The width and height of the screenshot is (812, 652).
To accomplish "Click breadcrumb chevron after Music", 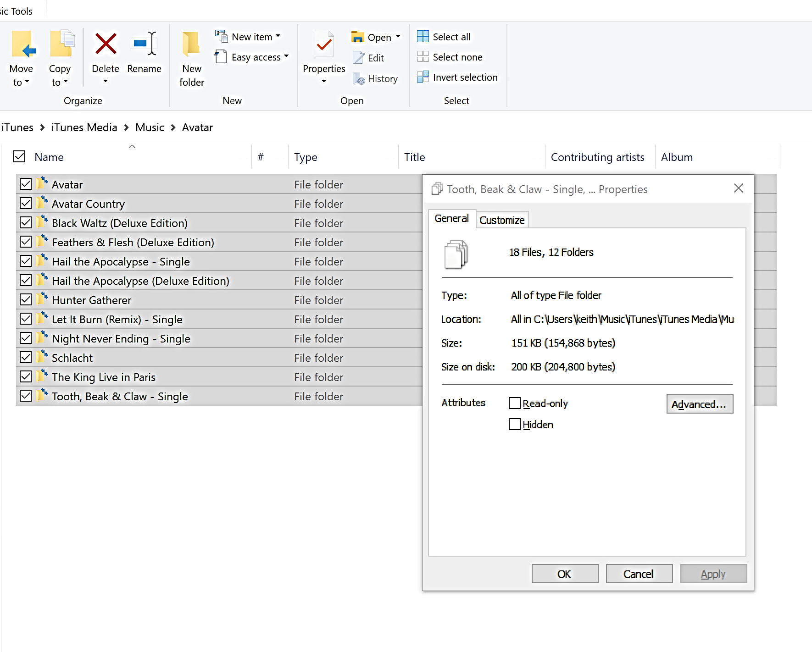I will [x=173, y=127].
